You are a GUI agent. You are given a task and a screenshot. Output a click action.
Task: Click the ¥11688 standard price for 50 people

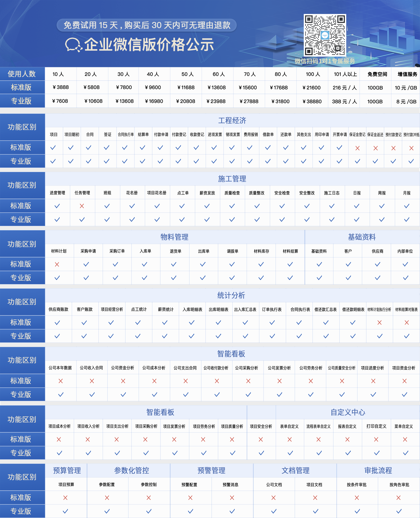click(186, 88)
